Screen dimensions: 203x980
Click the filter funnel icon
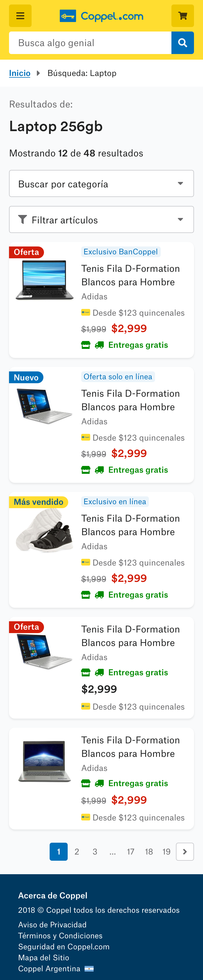tap(23, 219)
